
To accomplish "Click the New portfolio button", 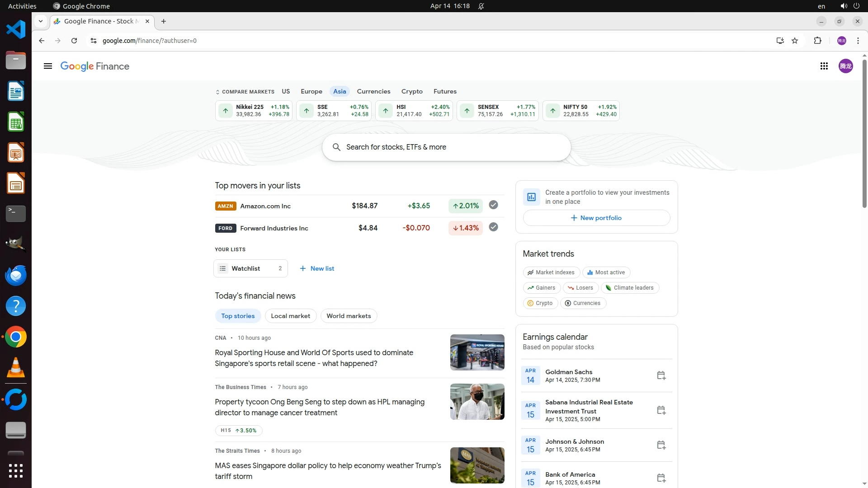I will (x=596, y=218).
